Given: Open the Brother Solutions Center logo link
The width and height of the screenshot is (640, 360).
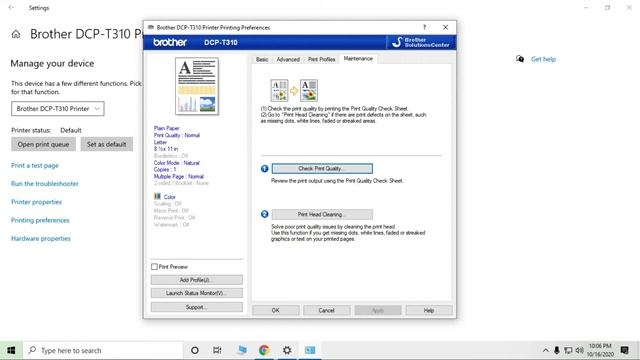Looking at the screenshot, I should (x=420, y=42).
